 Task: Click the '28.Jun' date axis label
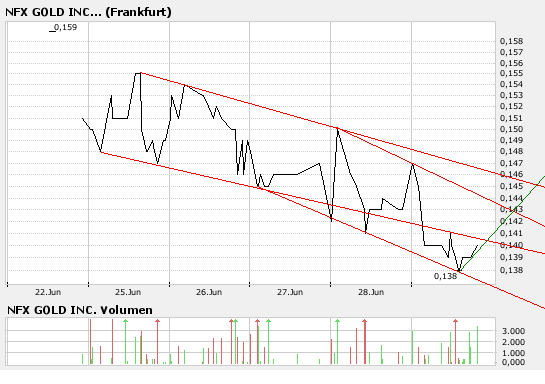click(x=371, y=292)
